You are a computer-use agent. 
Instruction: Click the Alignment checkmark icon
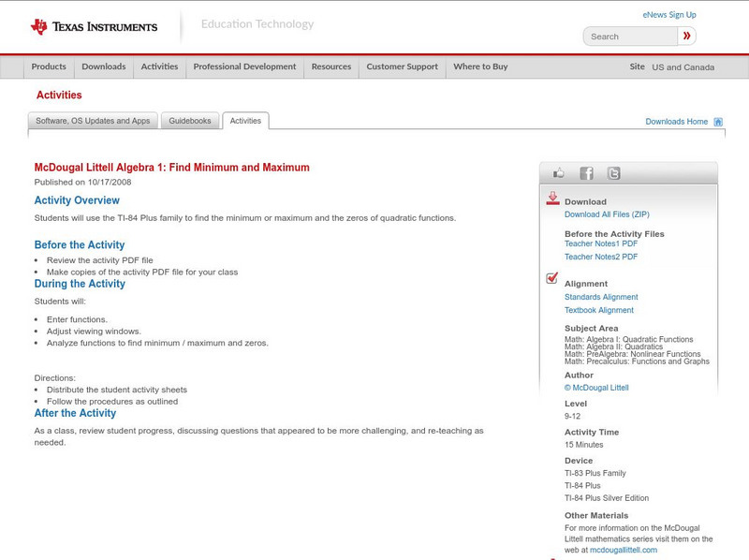[552, 278]
